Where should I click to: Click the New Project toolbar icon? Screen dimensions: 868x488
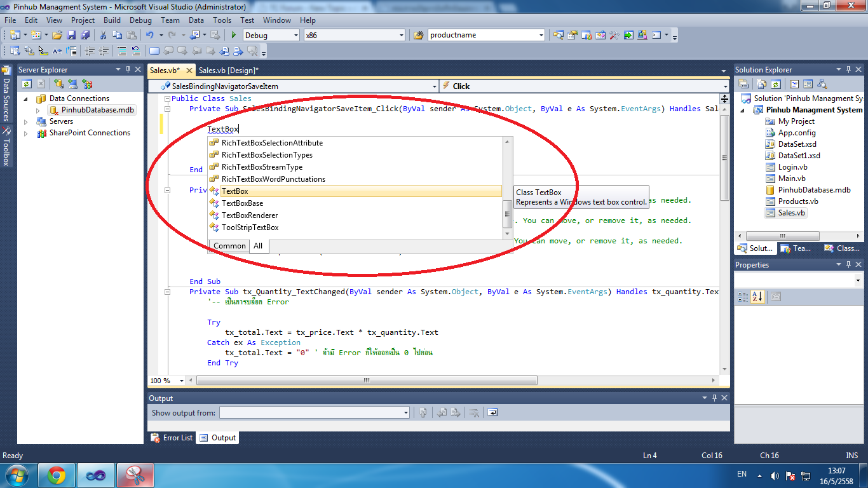[14, 35]
